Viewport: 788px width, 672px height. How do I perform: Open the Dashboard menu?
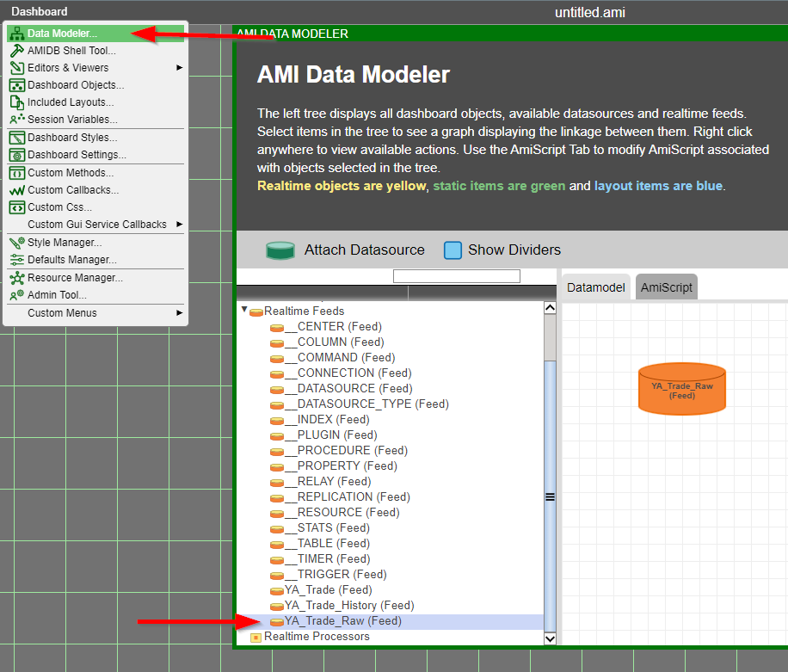coord(40,11)
